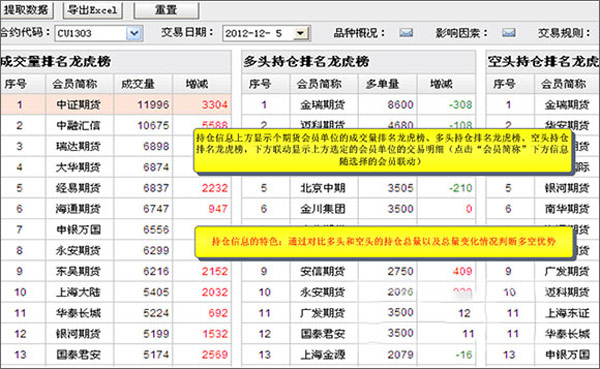The height and width of the screenshot is (369, 600).
Task: Select 银河期货 in short position ranking
Action: [567, 188]
